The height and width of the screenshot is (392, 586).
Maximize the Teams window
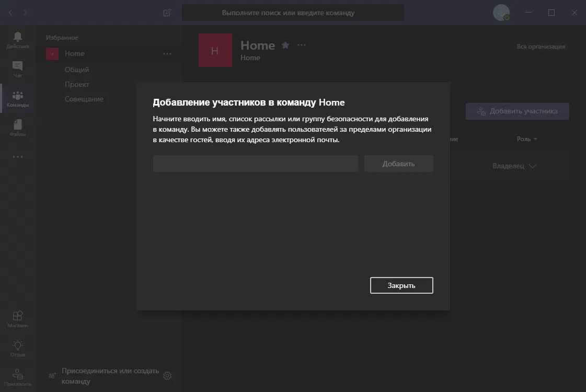[551, 13]
